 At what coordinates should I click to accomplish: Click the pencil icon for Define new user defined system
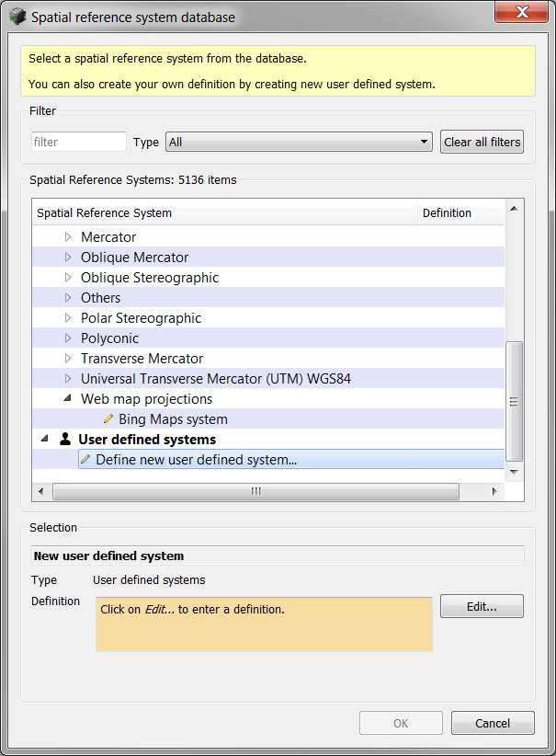[85, 460]
